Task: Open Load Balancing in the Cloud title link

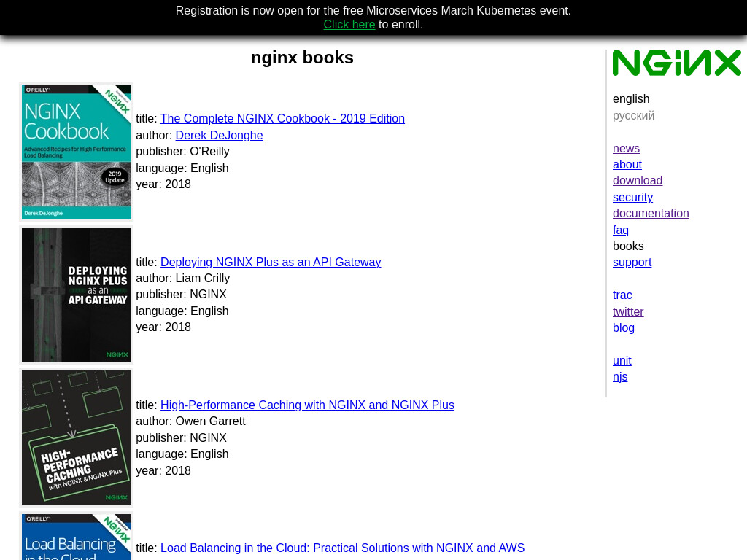Action: (x=343, y=548)
